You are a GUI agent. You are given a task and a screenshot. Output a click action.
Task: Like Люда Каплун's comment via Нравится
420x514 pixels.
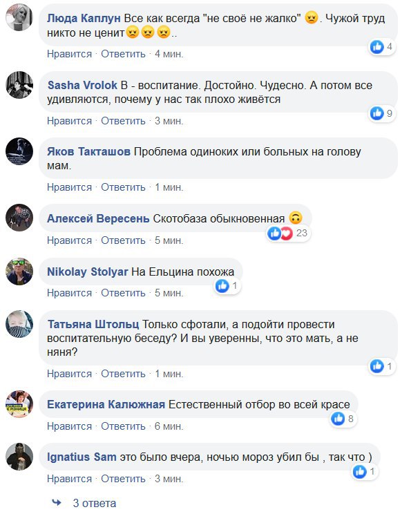click(69, 53)
